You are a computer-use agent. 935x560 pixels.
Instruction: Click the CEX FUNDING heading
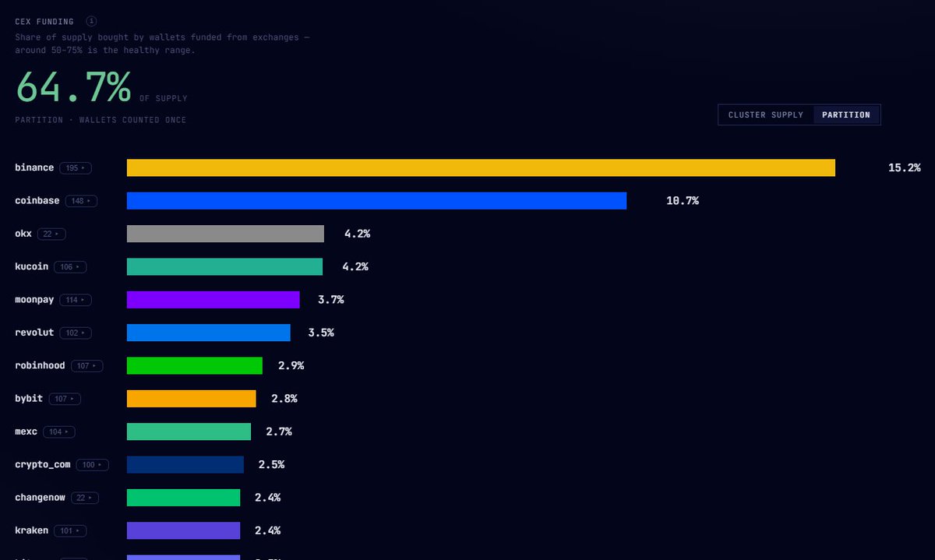point(44,22)
